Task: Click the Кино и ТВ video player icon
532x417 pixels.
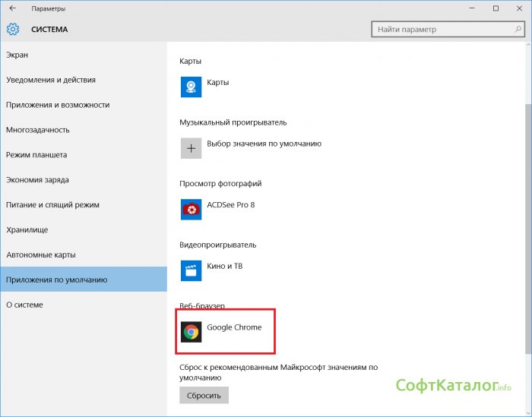Action: point(191,270)
